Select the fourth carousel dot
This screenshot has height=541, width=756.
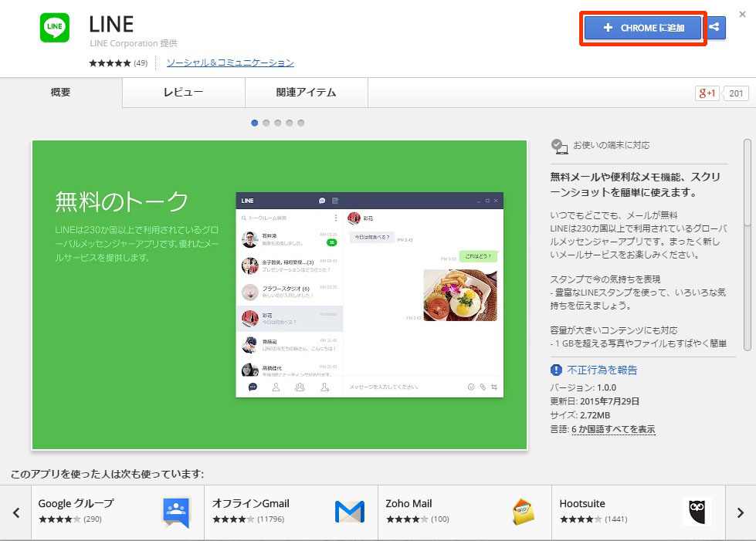pyautogui.click(x=290, y=123)
